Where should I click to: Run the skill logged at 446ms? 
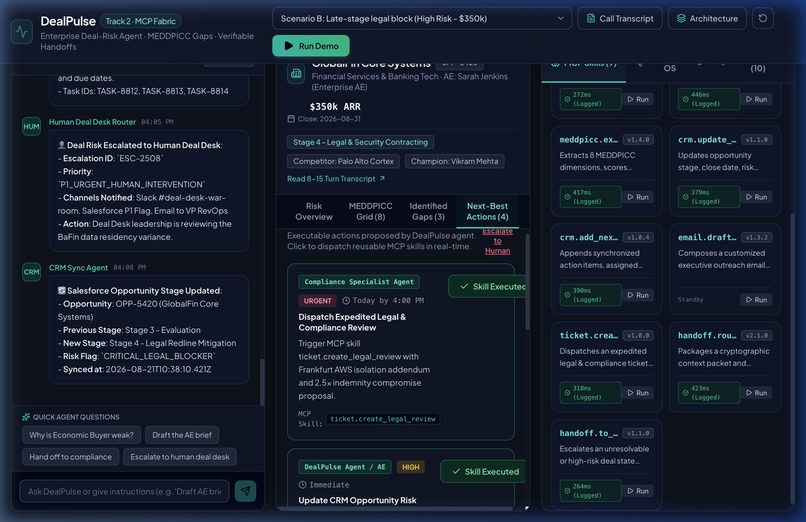[x=756, y=99]
